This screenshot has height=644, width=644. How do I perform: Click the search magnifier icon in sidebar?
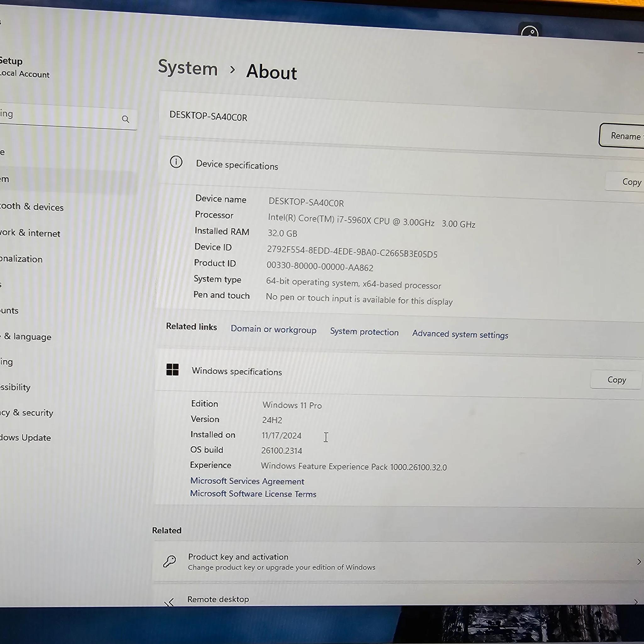tap(125, 119)
